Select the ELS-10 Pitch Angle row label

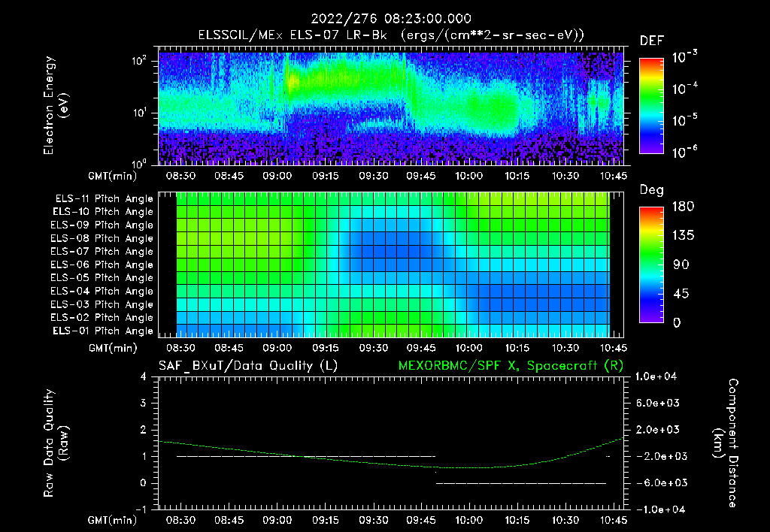click(x=103, y=212)
